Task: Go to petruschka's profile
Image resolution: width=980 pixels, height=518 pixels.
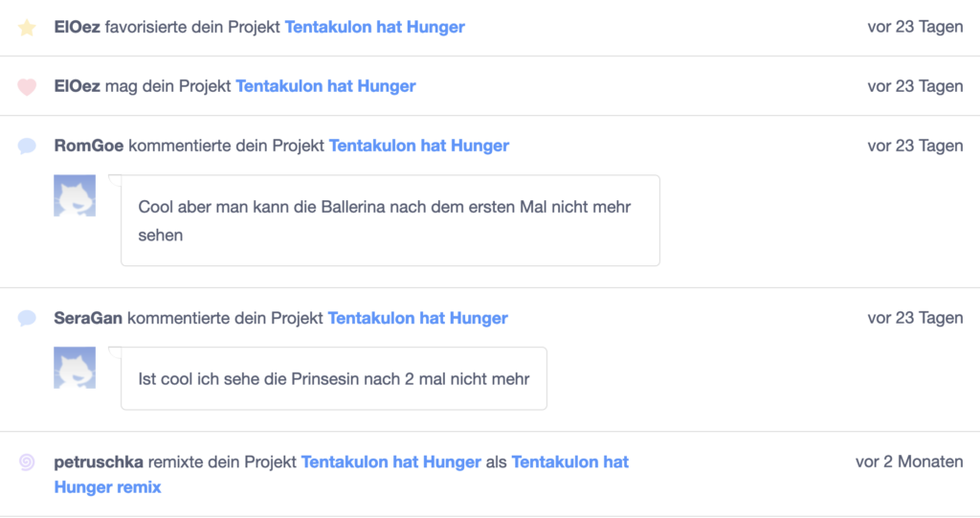Action: click(x=99, y=462)
